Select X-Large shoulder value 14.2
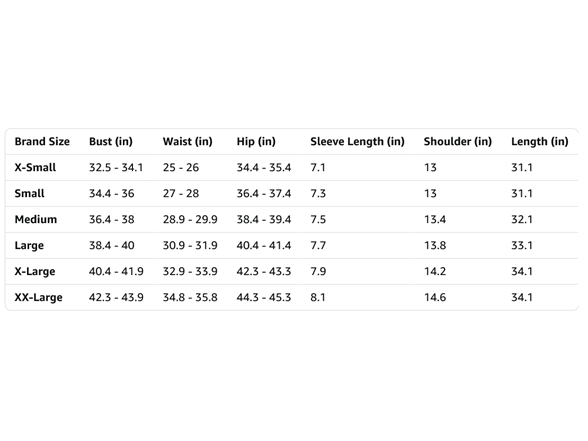 tap(435, 272)
